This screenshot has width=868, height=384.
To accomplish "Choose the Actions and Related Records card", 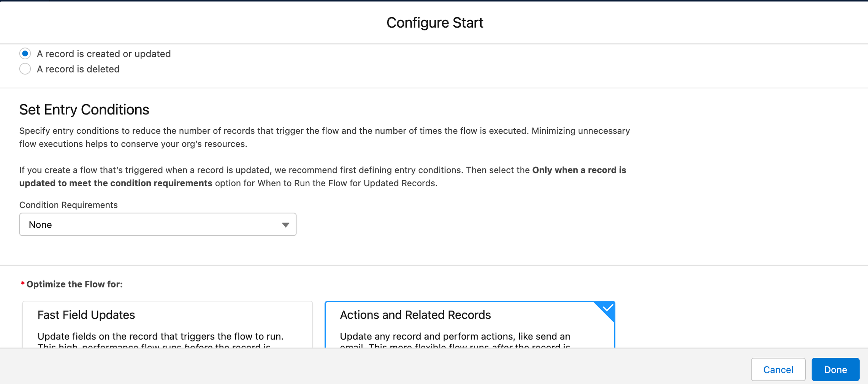I will pyautogui.click(x=469, y=324).
